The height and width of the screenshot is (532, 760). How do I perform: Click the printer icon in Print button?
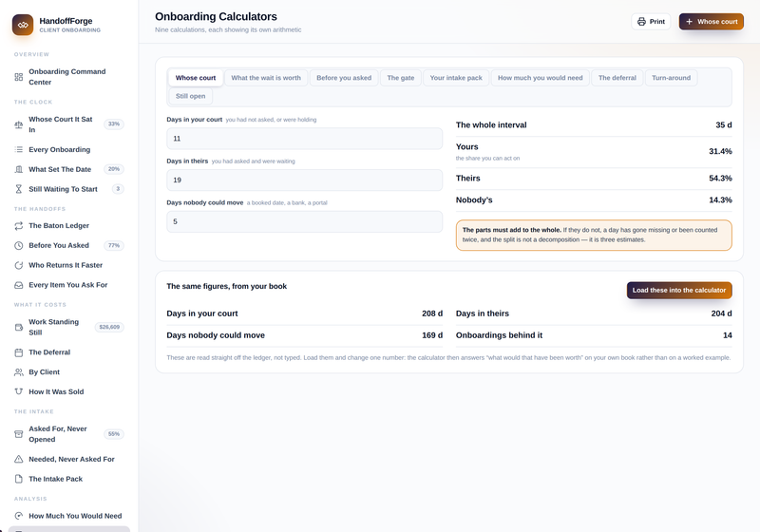click(641, 22)
